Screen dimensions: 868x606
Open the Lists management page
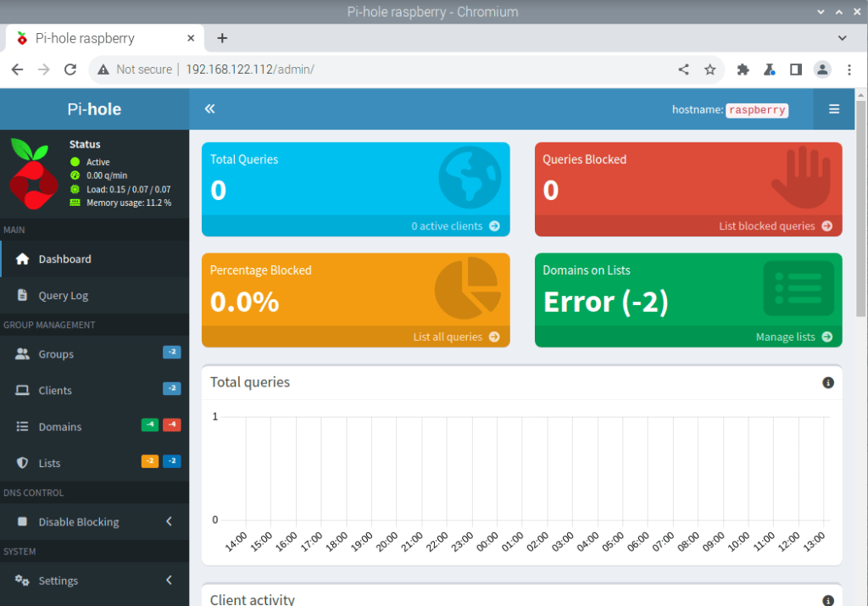tap(95, 464)
